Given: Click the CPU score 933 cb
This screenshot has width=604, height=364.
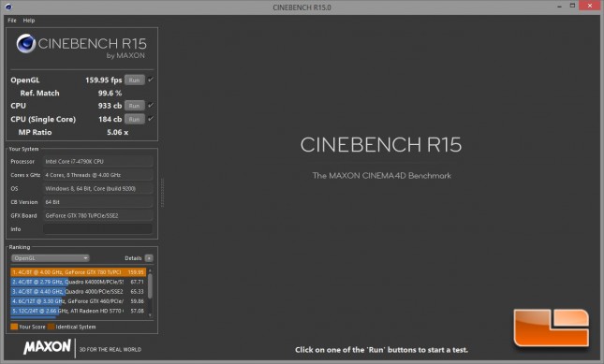Looking at the screenshot, I should click(x=110, y=106).
